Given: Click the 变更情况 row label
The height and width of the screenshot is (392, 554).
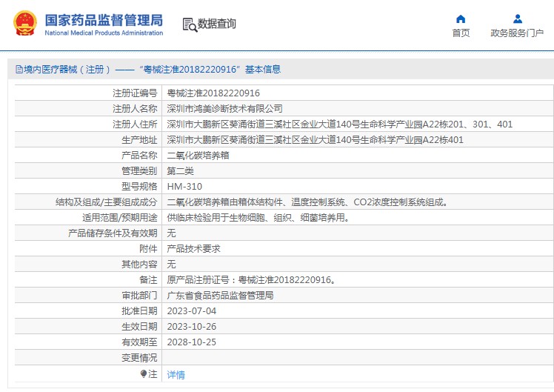Looking at the screenshot, I should click(139, 357).
